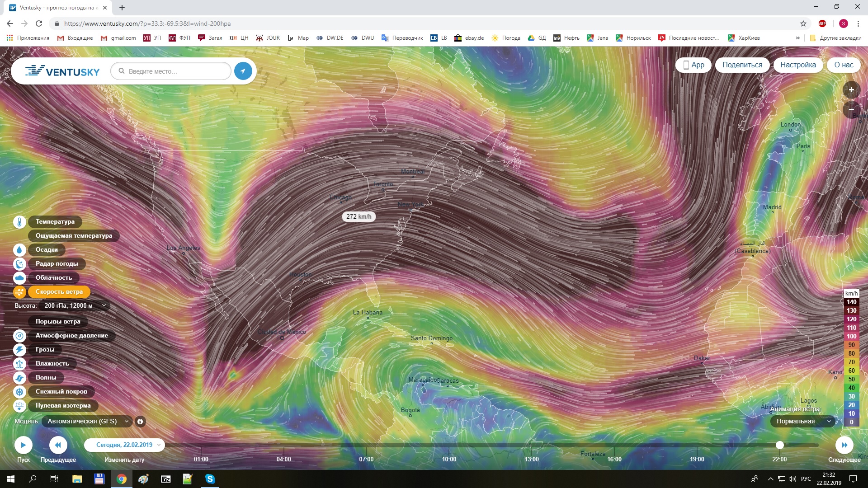
Task: Zoom out the map with minus
Action: (851, 110)
